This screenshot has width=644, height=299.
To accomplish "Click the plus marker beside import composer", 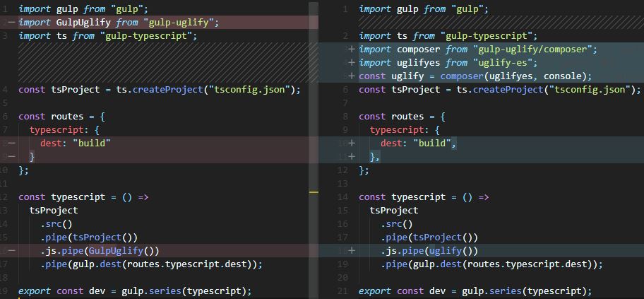I will (x=351, y=49).
